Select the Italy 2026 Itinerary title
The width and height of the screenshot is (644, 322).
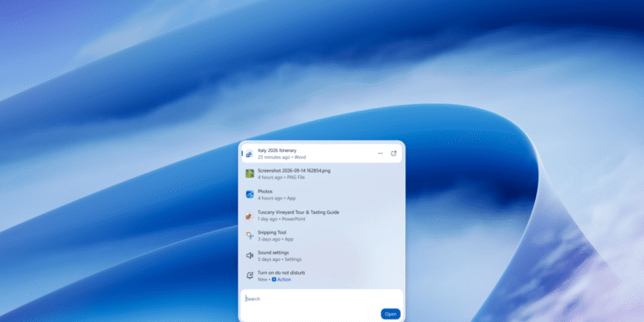(x=276, y=150)
